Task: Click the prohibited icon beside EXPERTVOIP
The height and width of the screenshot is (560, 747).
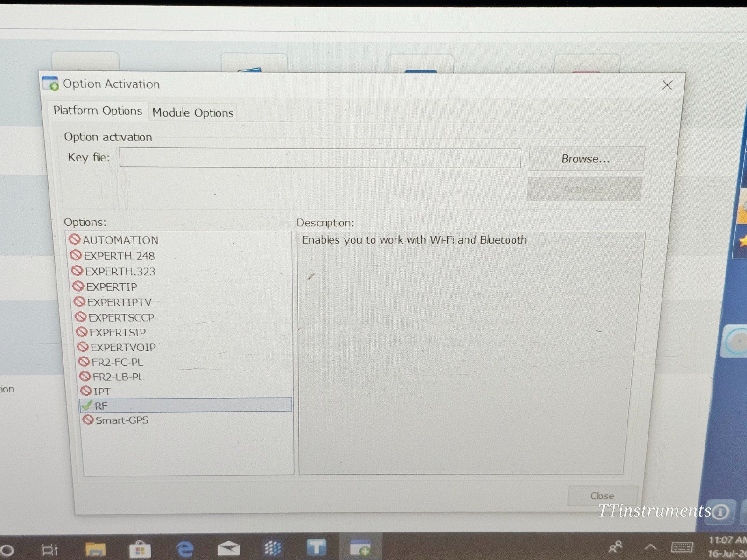Action: point(83,347)
